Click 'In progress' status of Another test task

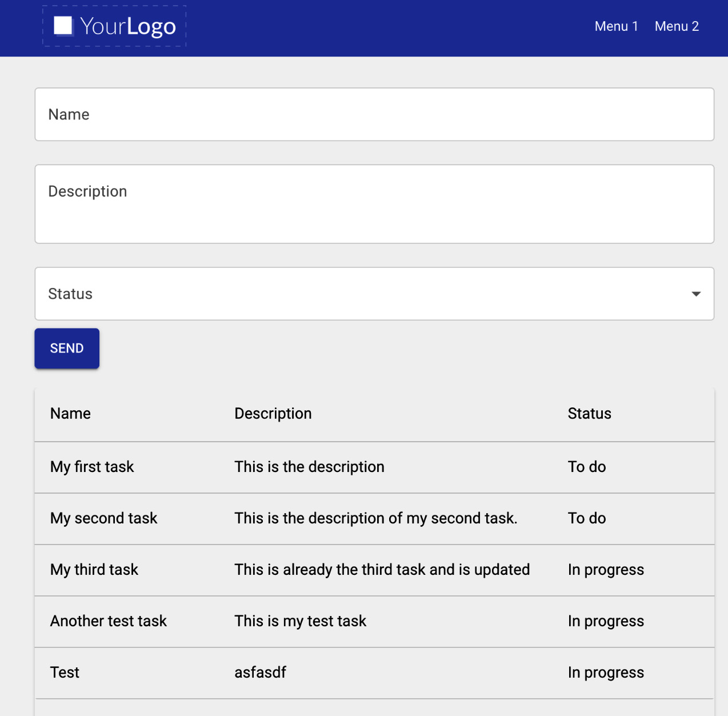(x=606, y=621)
